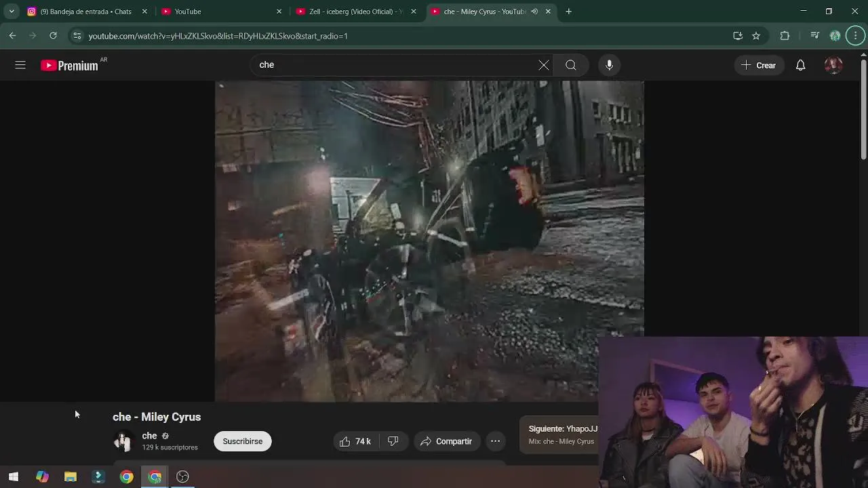The image size is (868, 488).
Task: Open the teal arrow app on taskbar
Action: coord(98,476)
